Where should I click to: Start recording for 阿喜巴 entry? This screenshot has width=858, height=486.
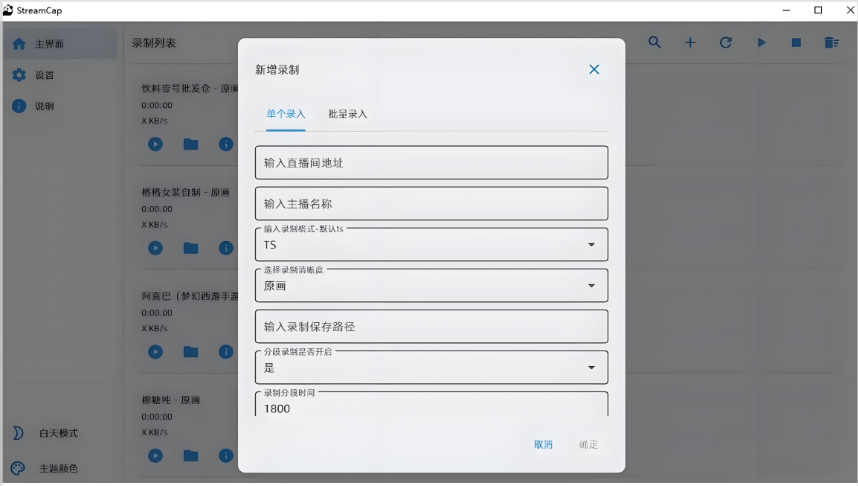point(155,351)
